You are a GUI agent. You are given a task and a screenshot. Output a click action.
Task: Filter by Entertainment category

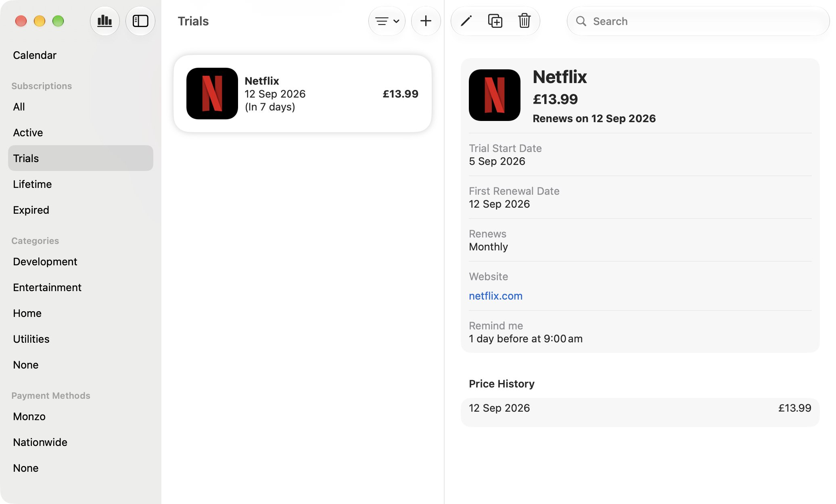point(81,287)
